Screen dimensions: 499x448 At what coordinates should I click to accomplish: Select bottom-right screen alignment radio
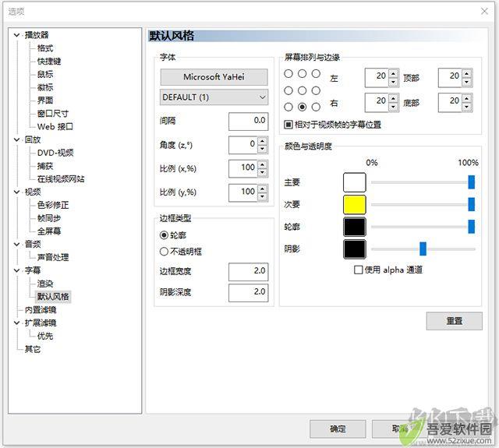[x=316, y=108]
